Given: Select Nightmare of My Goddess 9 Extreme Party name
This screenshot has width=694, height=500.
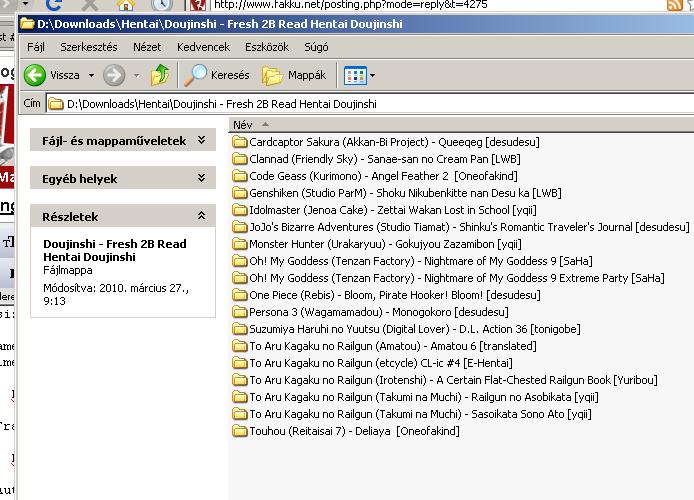Looking at the screenshot, I should click(x=457, y=278).
